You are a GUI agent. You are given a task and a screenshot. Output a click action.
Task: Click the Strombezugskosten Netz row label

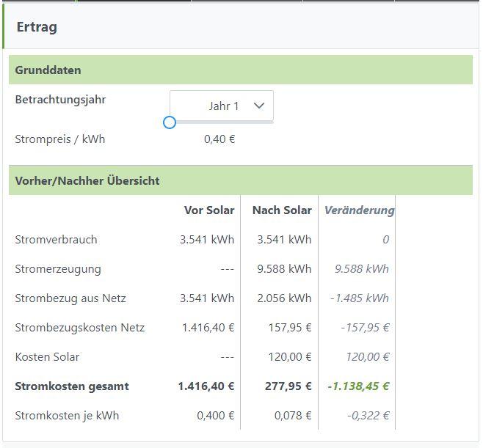[80, 328]
